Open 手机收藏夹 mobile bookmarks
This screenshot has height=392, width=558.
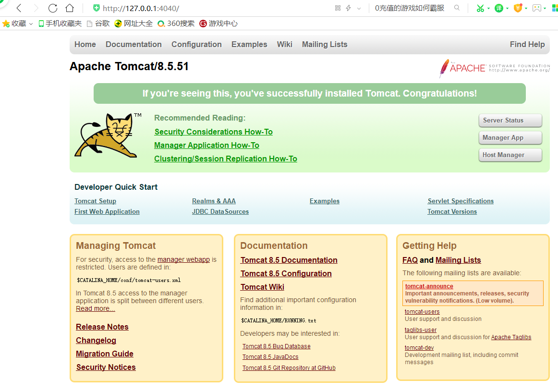point(60,24)
